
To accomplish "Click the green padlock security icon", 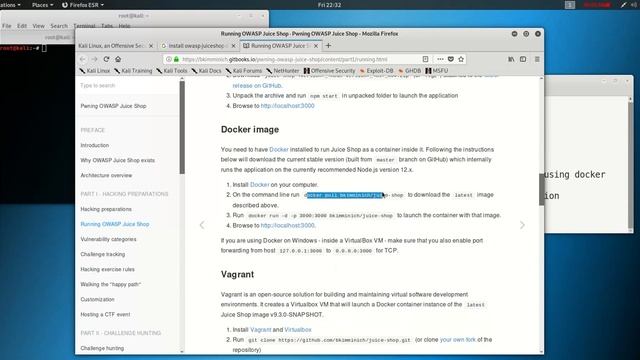I will pyautogui.click(x=176, y=59).
